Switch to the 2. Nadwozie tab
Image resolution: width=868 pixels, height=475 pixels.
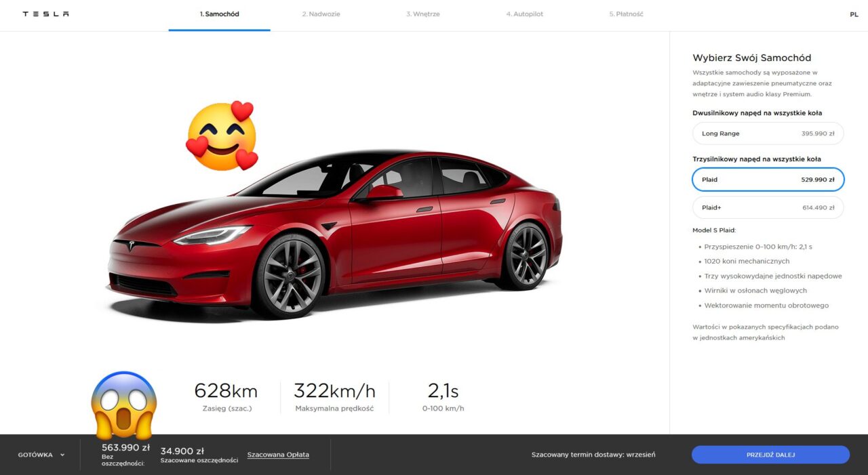coord(321,14)
